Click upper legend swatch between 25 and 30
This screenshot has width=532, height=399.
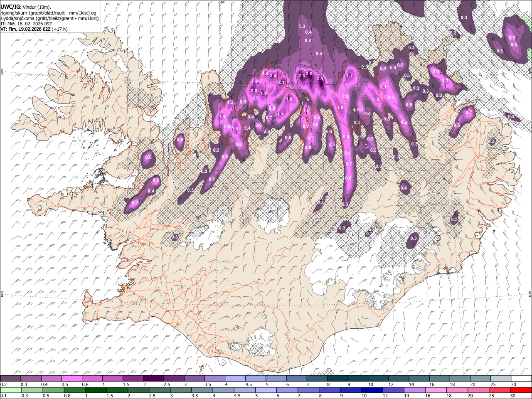(x=500, y=379)
